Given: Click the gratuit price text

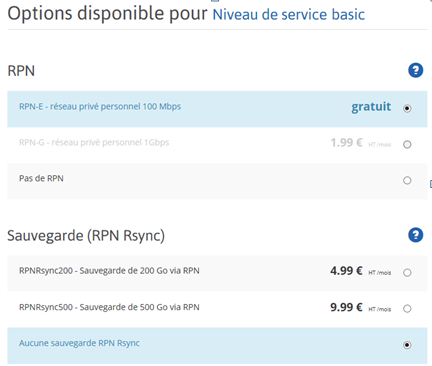Looking at the screenshot, I should [371, 107].
